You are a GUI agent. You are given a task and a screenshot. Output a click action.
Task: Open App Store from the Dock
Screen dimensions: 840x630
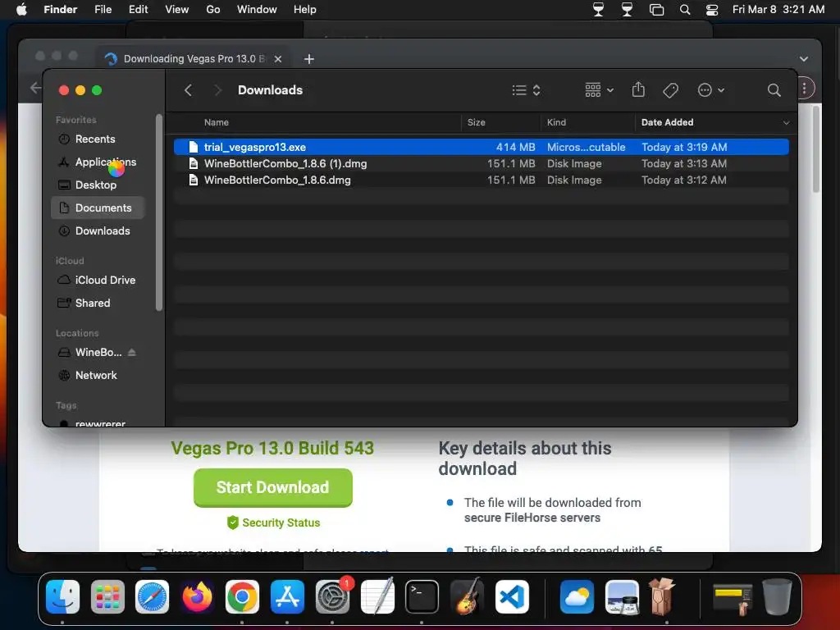(x=287, y=597)
